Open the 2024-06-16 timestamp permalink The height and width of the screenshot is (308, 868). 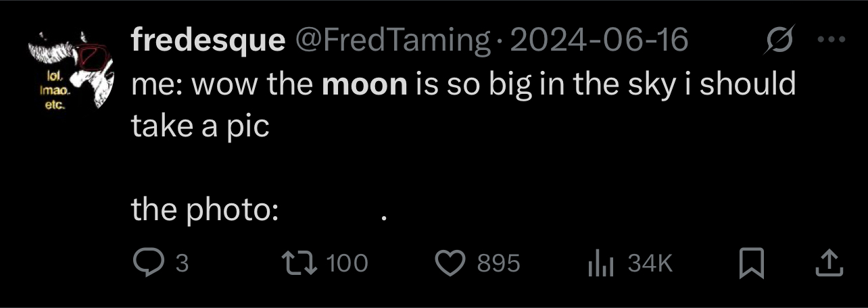pyautogui.click(x=598, y=41)
